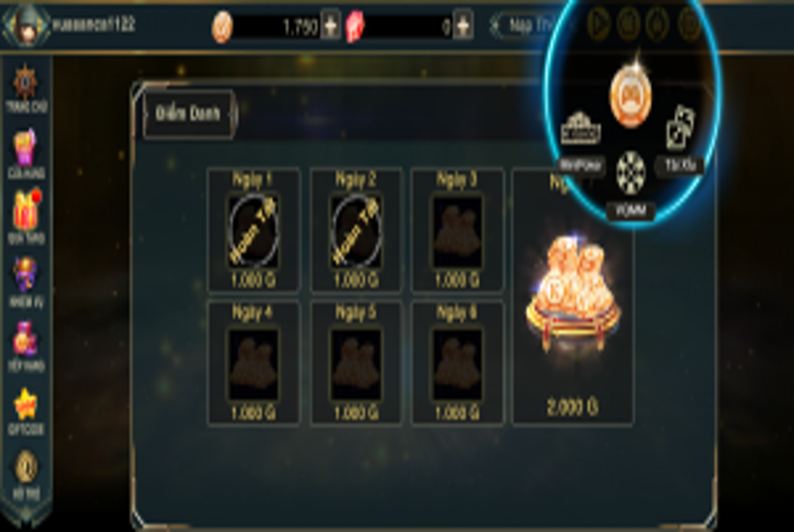Select the Ngày 4 reward tile
This screenshot has width=794, height=532.
tap(253, 363)
